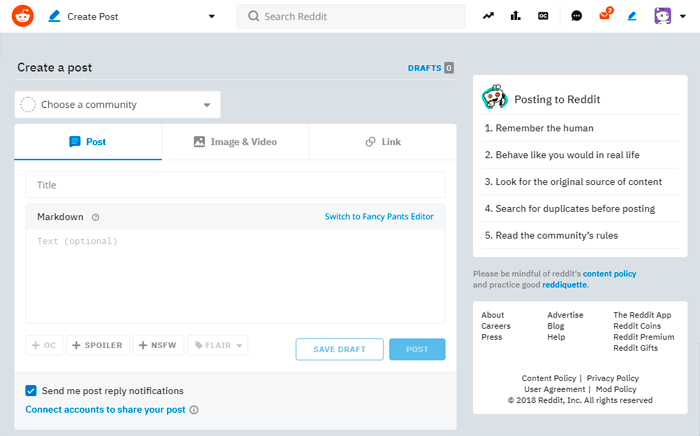Open the chat bubble icon
The height and width of the screenshot is (436, 700).
click(576, 16)
